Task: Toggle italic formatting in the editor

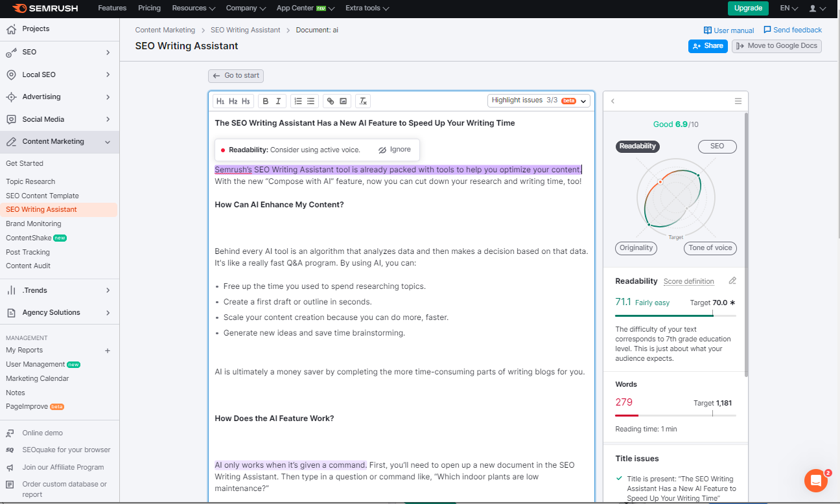Action: (x=279, y=101)
